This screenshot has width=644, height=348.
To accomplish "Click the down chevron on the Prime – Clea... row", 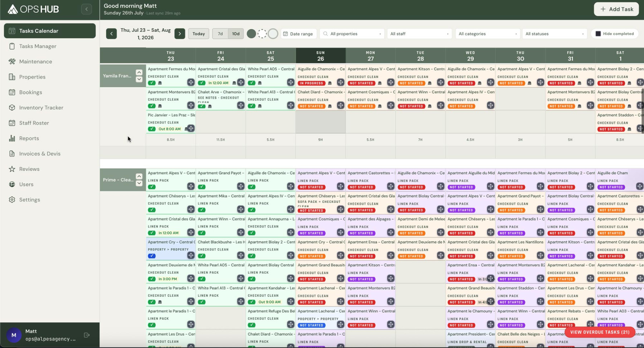I will pos(139,183).
